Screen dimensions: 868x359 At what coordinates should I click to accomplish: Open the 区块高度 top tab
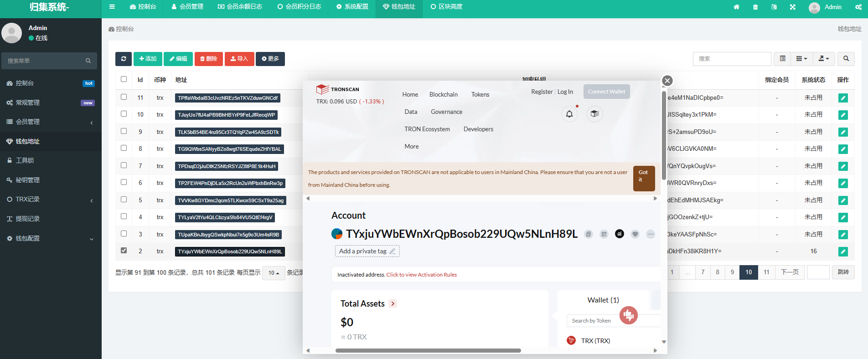pyautogui.click(x=446, y=7)
